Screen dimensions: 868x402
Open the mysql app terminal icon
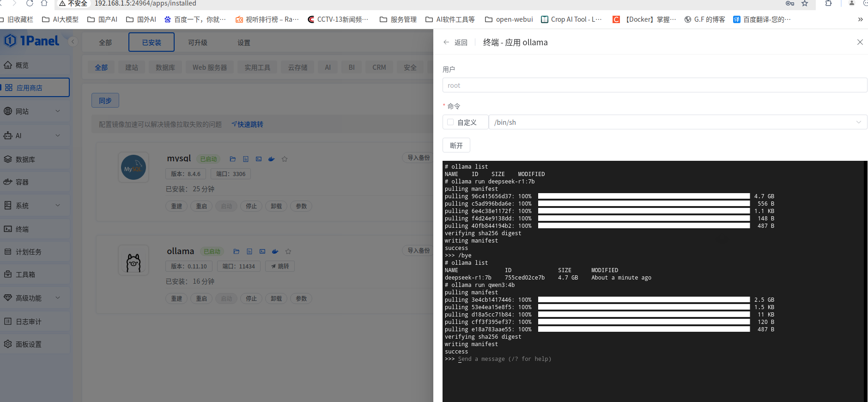point(259,159)
